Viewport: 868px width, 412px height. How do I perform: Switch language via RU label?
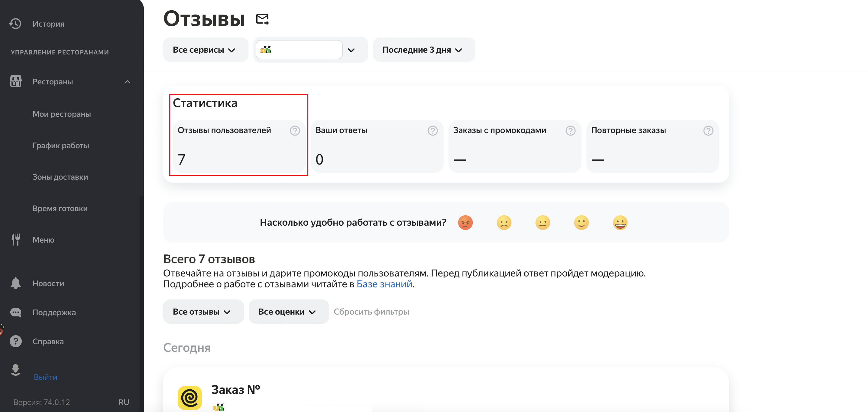click(x=124, y=402)
